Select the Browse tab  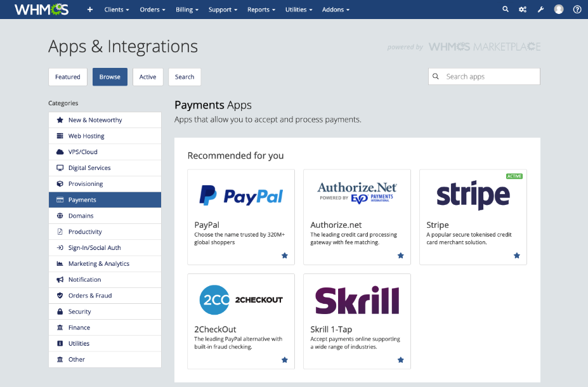[110, 77]
